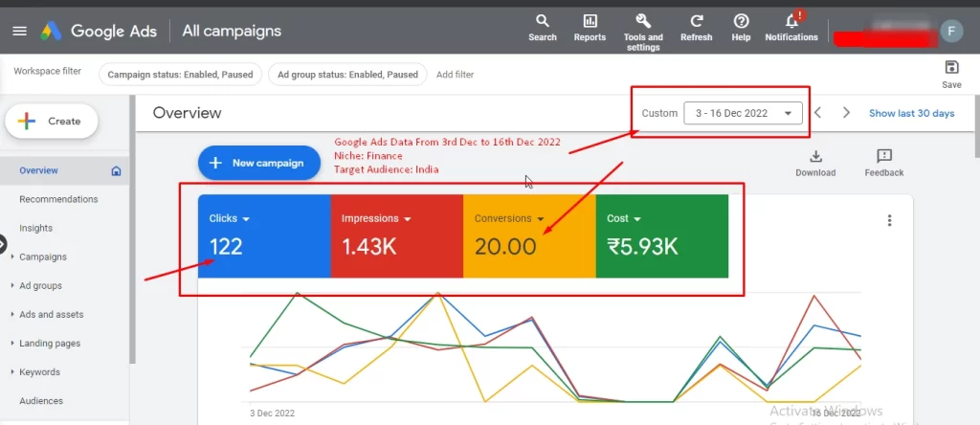This screenshot has height=425, width=980.
Task: Select Overview in the sidebar
Action: tap(38, 170)
